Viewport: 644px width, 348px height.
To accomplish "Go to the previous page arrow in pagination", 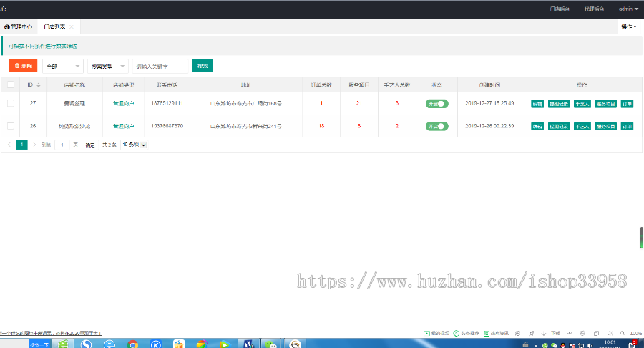I will 9,145.
